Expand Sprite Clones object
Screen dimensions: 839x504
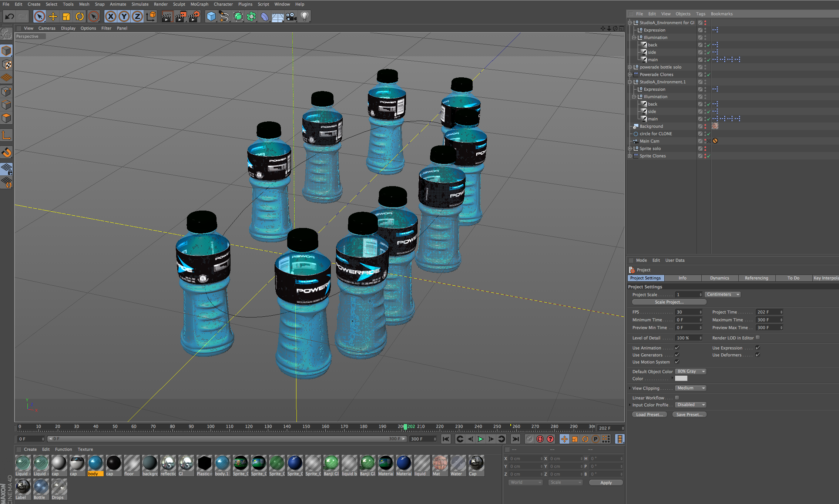[630, 156]
